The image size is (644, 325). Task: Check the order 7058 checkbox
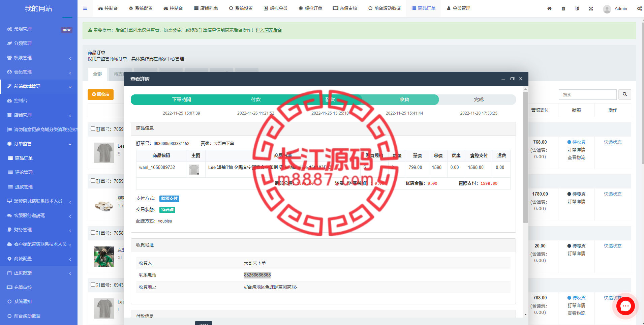[x=93, y=233]
